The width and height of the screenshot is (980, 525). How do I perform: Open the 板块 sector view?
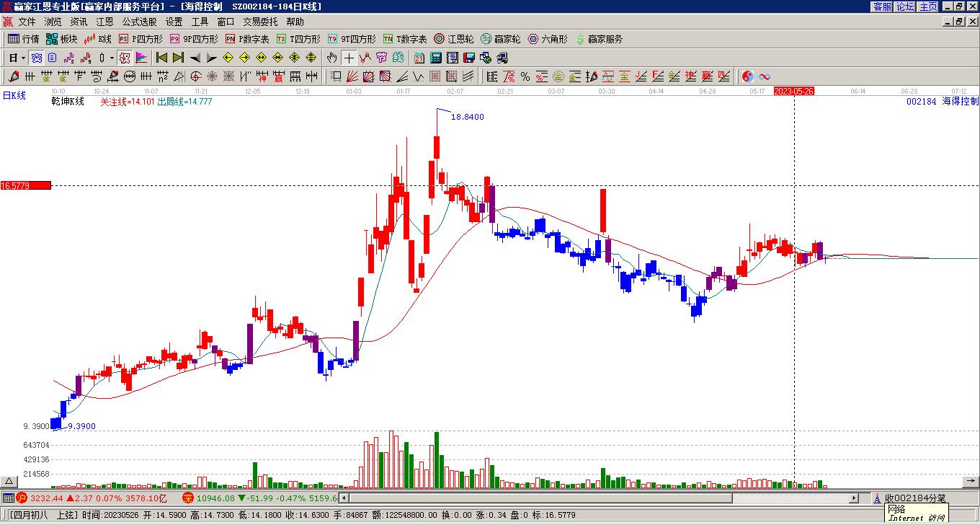coord(61,39)
